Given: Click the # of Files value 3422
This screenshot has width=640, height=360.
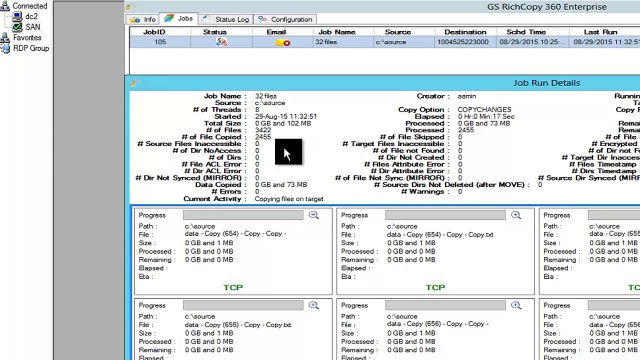Looking at the screenshot, I should [263, 130].
